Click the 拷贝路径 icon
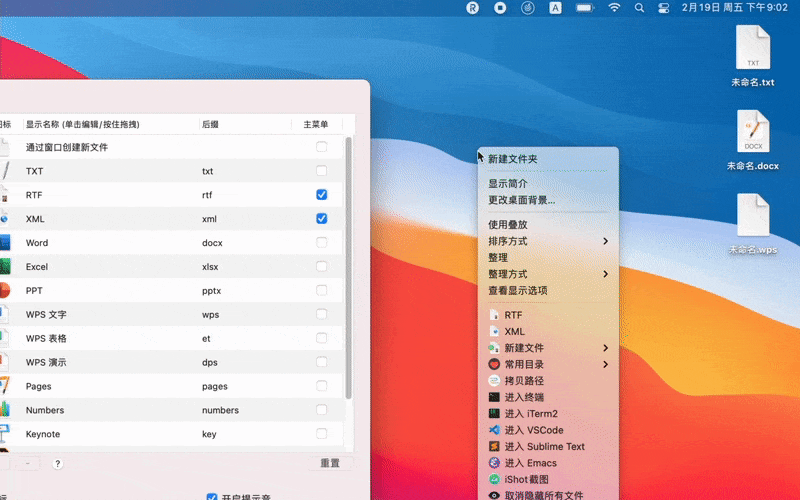The height and width of the screenshot is (500, 800). [x=494, y=381]
